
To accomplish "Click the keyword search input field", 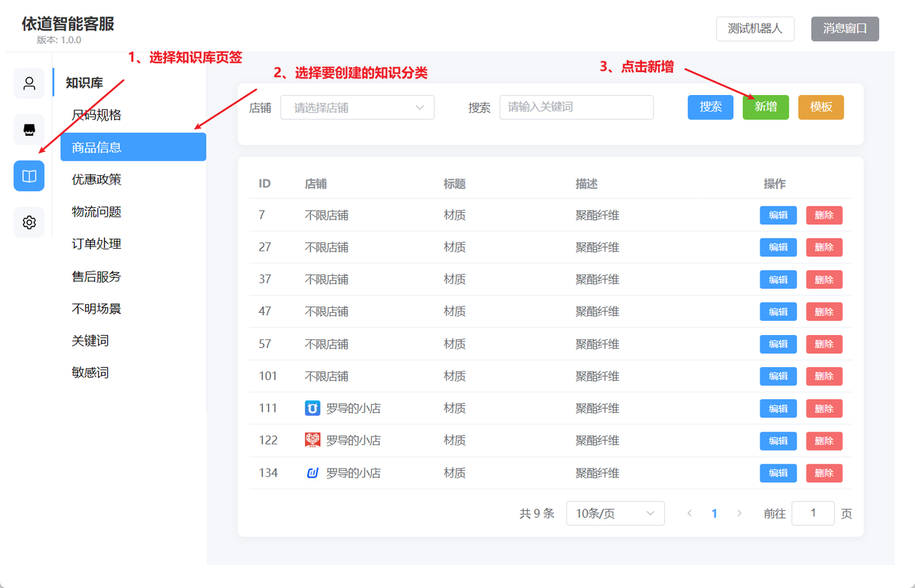I will point(576,106).
